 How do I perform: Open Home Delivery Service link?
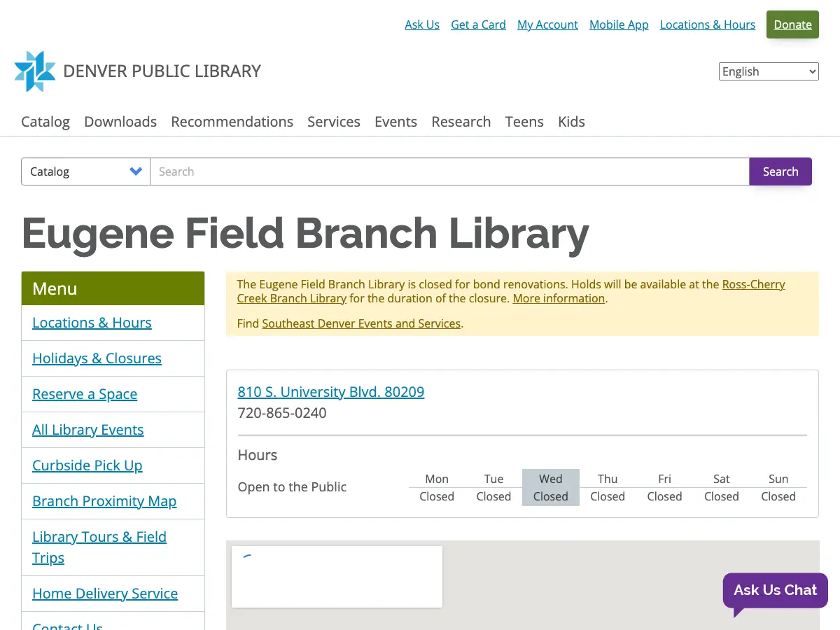(105, 594)
